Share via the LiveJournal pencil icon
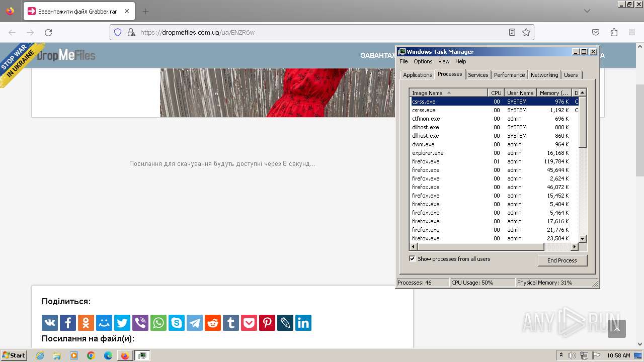This screenshot has width=644, height=362. [285, 323]
